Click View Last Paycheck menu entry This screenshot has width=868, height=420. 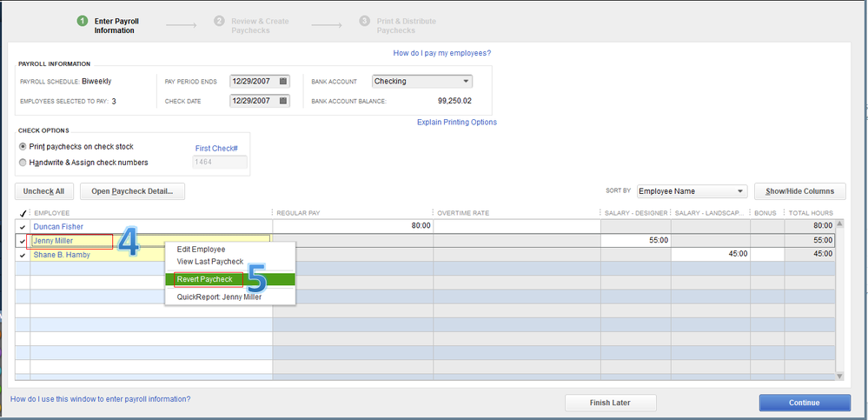click(210, 262)
